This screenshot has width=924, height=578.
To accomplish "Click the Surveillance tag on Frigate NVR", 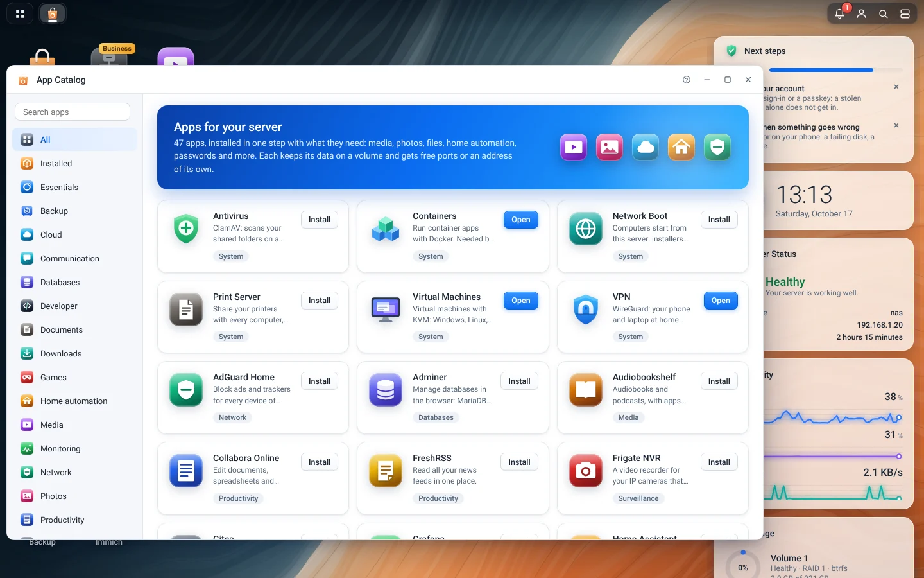I will coord(638,498).
